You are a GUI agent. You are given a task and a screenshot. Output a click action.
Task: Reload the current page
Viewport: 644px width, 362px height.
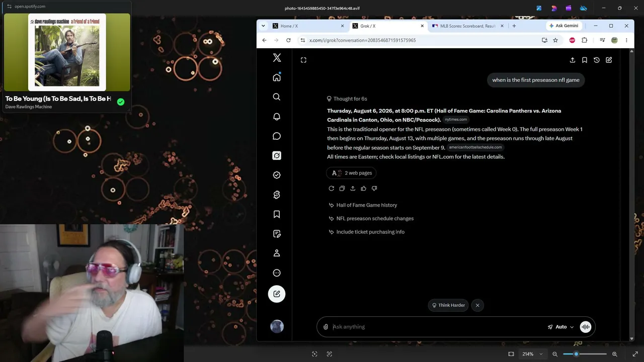click(288, 40)
